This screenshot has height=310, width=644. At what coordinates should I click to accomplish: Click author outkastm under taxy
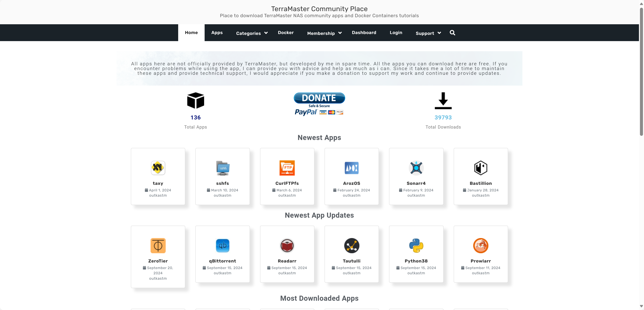158,195
